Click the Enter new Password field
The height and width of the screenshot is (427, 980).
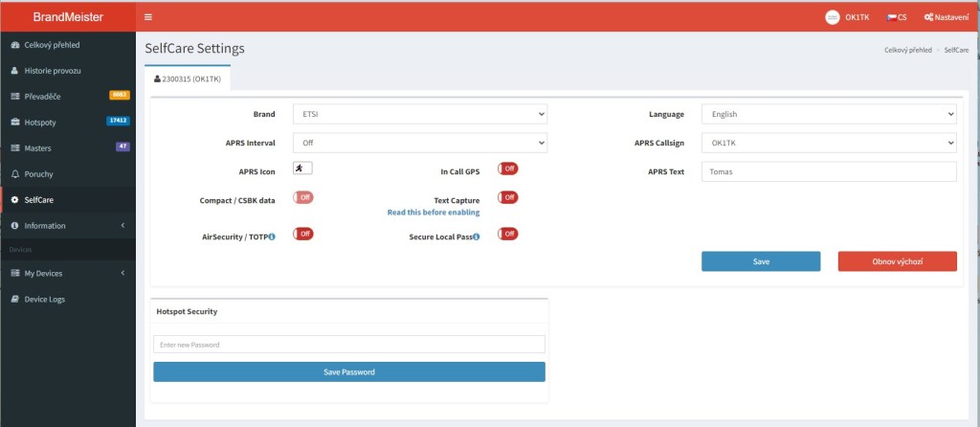349,345
